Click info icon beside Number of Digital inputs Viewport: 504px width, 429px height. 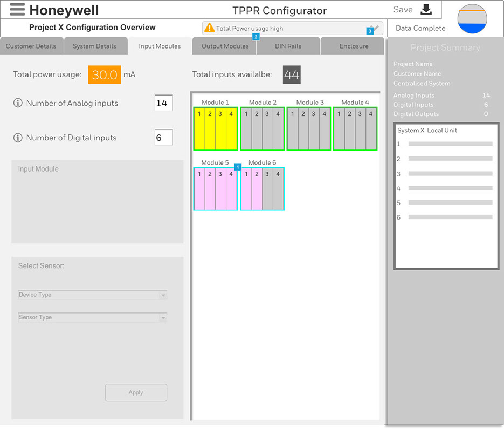pos(18,138)
